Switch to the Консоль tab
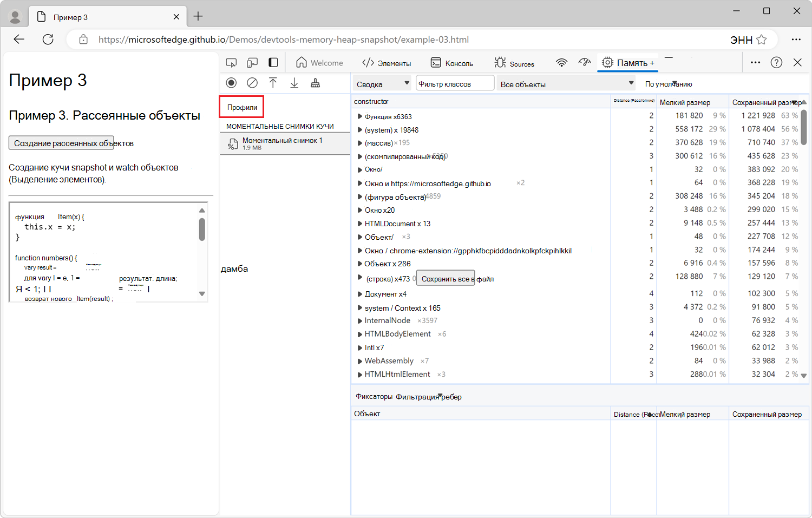Viewport: 812px width, 518px height. 452,63
